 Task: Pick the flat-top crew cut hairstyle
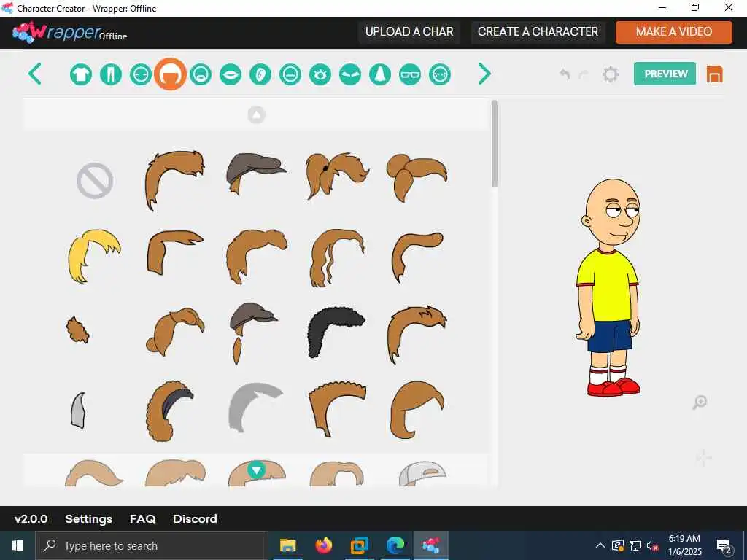point(337,408)
